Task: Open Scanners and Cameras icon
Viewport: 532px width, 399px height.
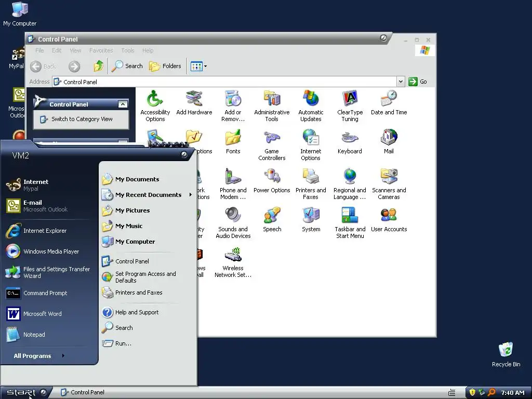Action: point(389,184)
